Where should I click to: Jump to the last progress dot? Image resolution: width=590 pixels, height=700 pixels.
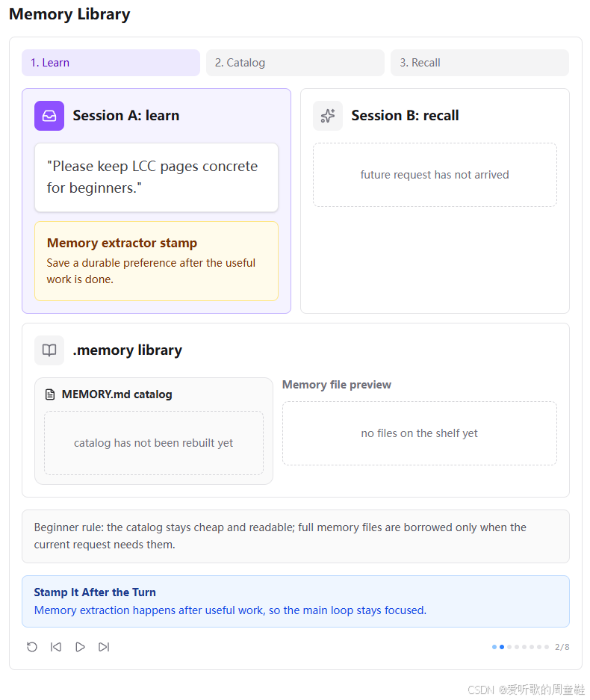546,647
